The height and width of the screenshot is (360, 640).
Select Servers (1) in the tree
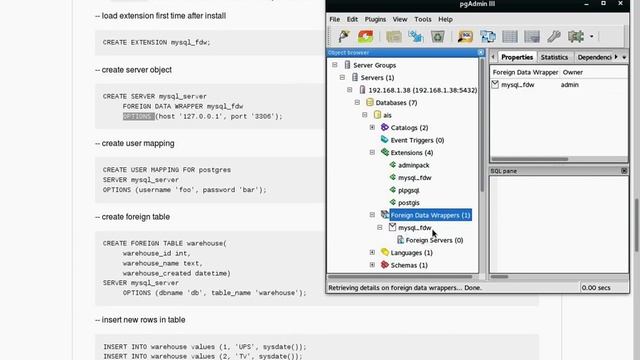(x=377, y=78)
